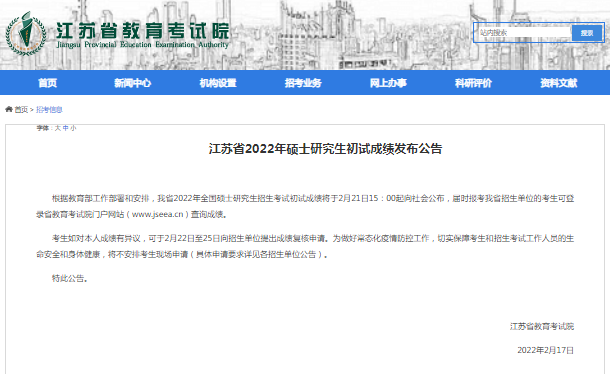
Task: Open the 新闻中心 navigation menu item
Action: [132, 83]
